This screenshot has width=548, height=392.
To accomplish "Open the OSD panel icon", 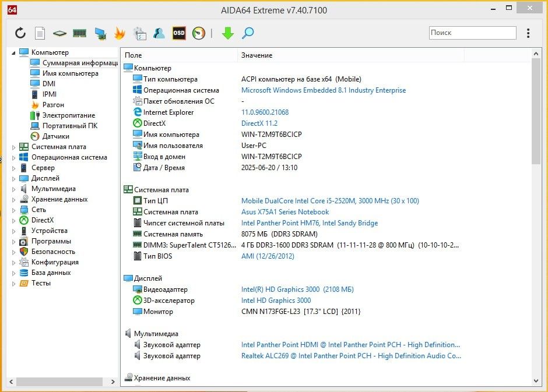I will [x=179, y=33].
